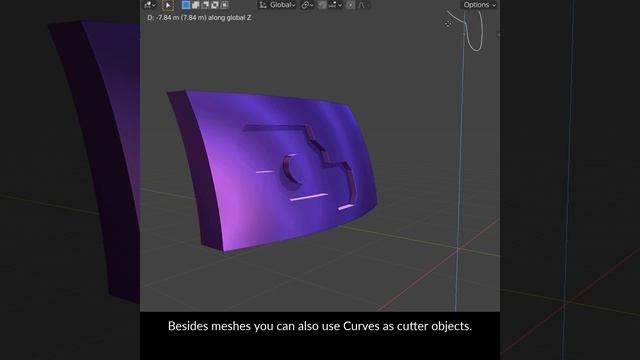Image resolution: width=640 pixels, height=360 pixels.
Task: Open the editor mode dropdown at top-left
Action: point(150,5)
